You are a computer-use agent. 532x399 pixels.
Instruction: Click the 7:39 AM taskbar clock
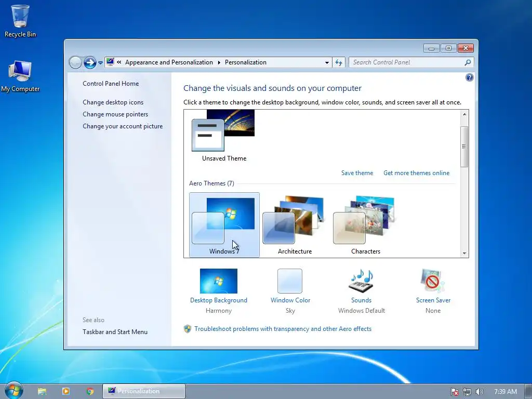pyautogui.click(x=506, y=392)
